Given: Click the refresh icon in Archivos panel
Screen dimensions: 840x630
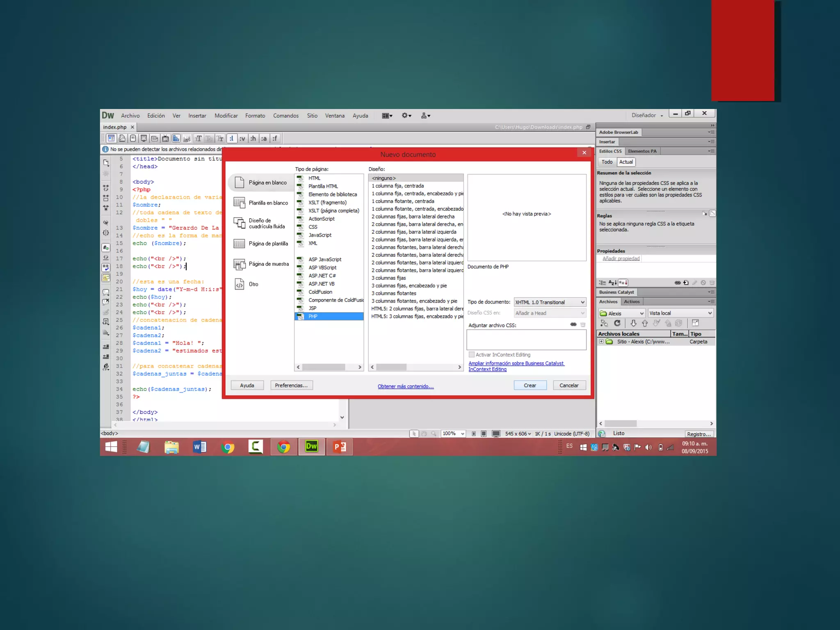Looking at the screenshot, I should (x=617, y=323).
